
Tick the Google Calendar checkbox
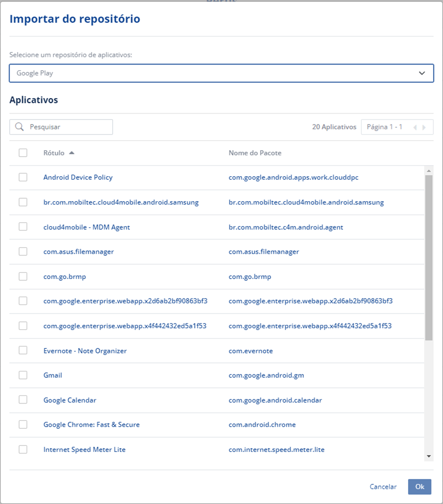23,400
